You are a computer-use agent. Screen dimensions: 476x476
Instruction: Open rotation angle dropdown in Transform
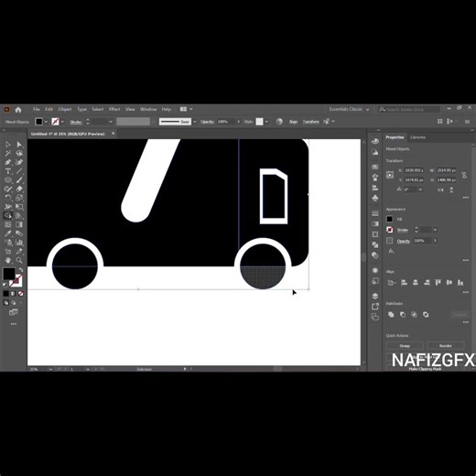click(x=420, y=189)
